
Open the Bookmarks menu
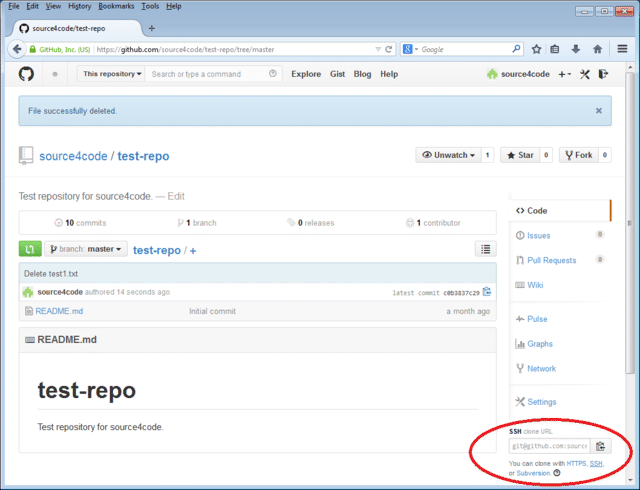(x=116, y=6)
